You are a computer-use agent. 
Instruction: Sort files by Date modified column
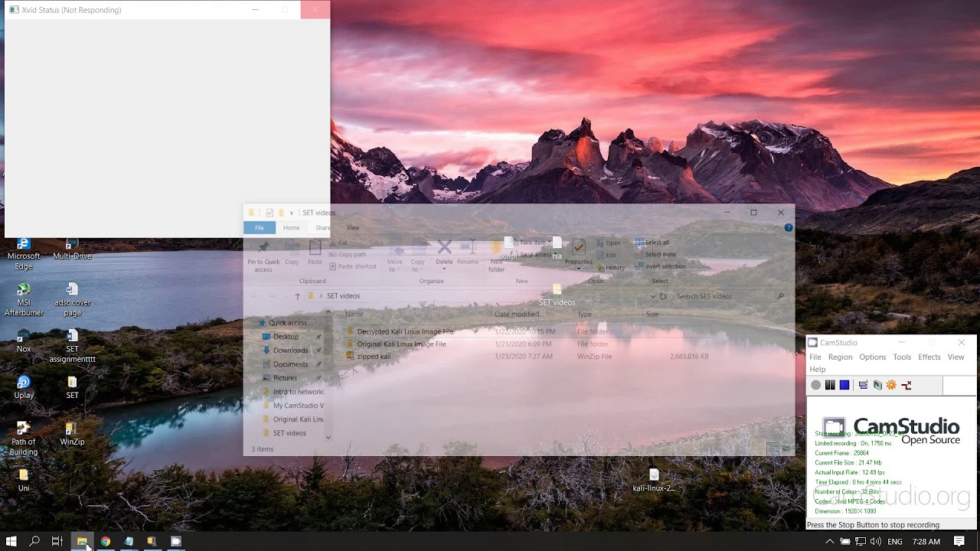517,314
